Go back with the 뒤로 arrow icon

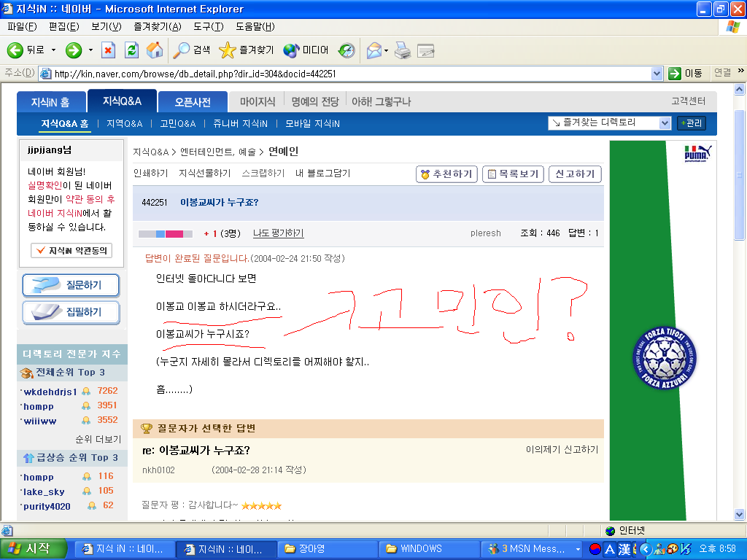pyautogui.click(x=15, y=50)
